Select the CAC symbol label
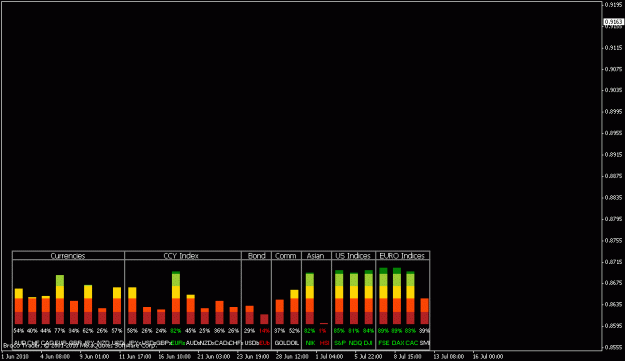The width and height of the screenshot is (625, 361). pos(412,343)
